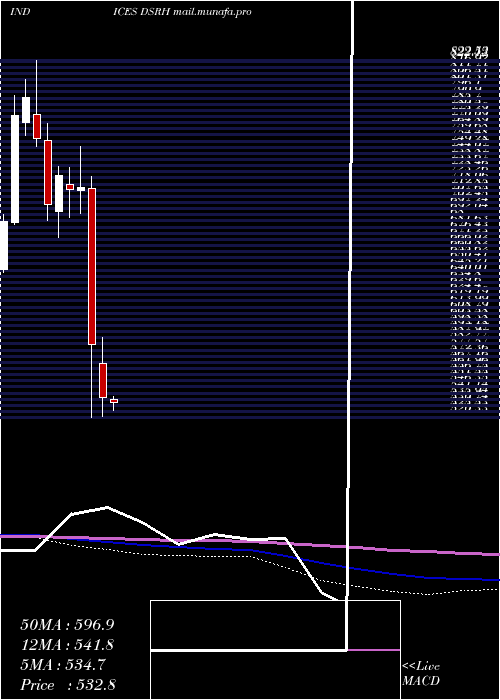Click the 'Price : 532.8' value
Viewport: 500px width, 700px height.
68,685
